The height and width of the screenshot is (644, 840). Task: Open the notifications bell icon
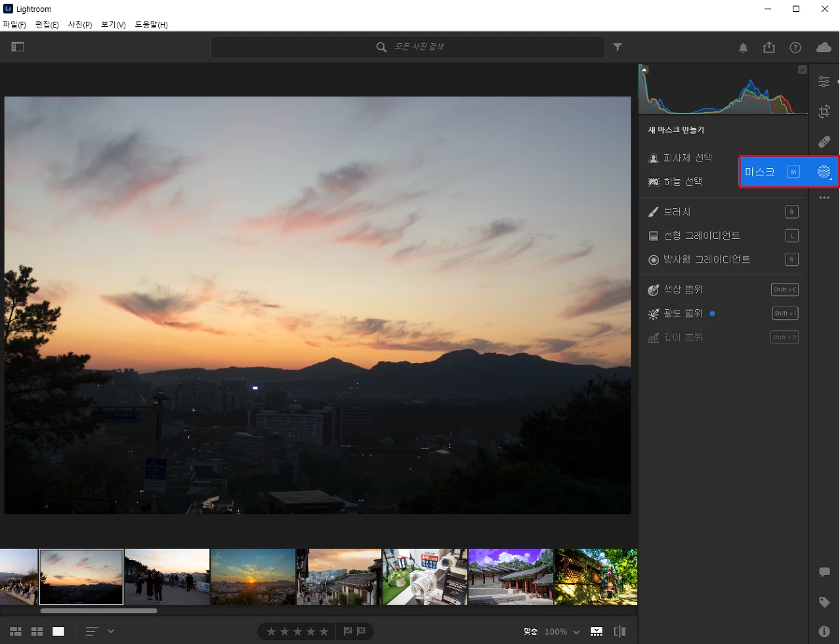pos(744,48)
